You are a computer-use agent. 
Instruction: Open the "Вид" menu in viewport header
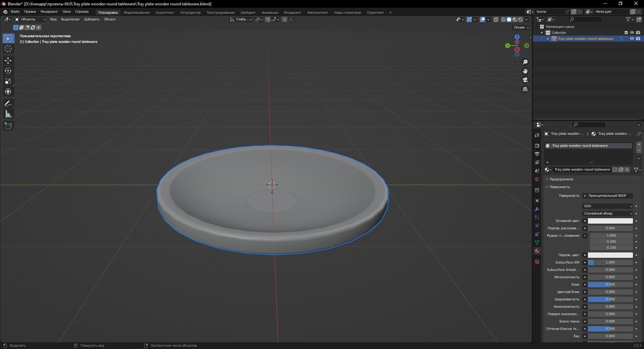coord(53,19)
